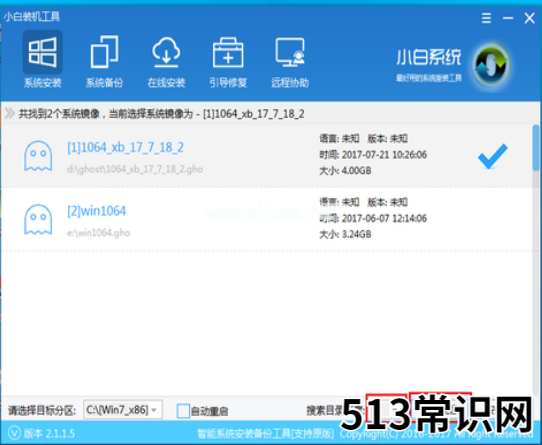Click the d:\ghost\1064_xb_17_7_18_2.gho path text
542x445 pixels.
point(135,169)
